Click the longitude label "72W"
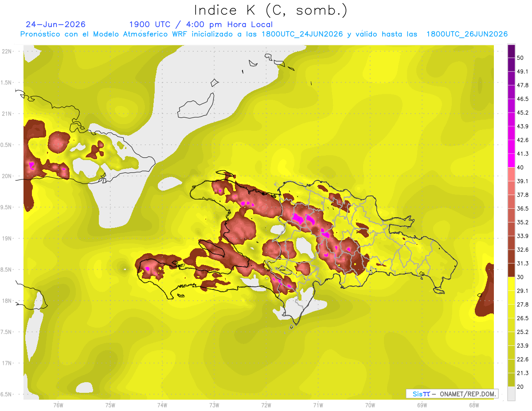This screenshot has width=532, height=411. click(266, 405)
